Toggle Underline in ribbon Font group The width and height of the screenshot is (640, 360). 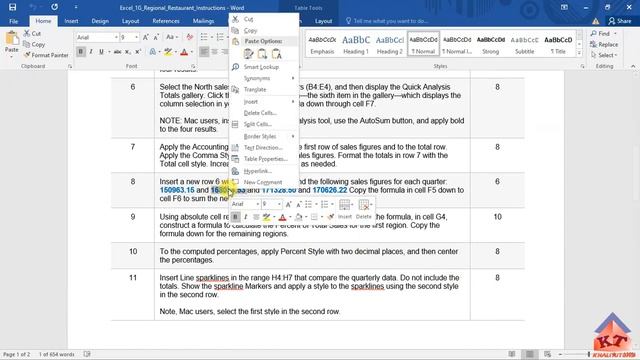[x=101, y=52]
